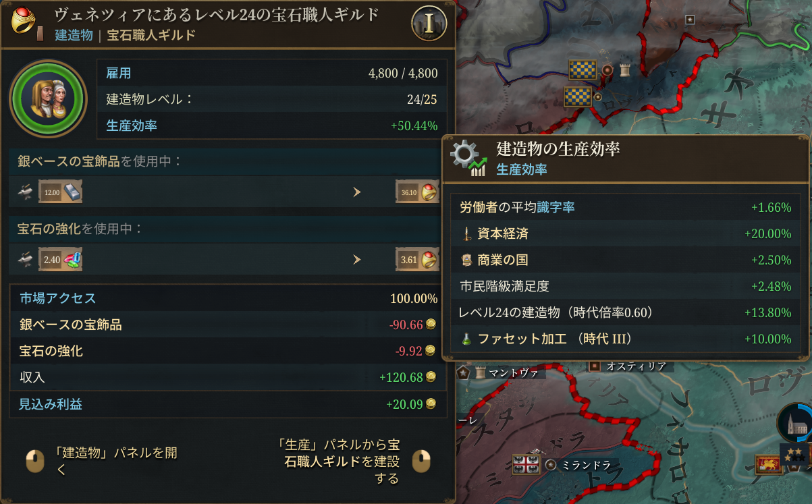Click the 見込み利益 label
This screenshot has width=812, height=504.
(51, 404)
